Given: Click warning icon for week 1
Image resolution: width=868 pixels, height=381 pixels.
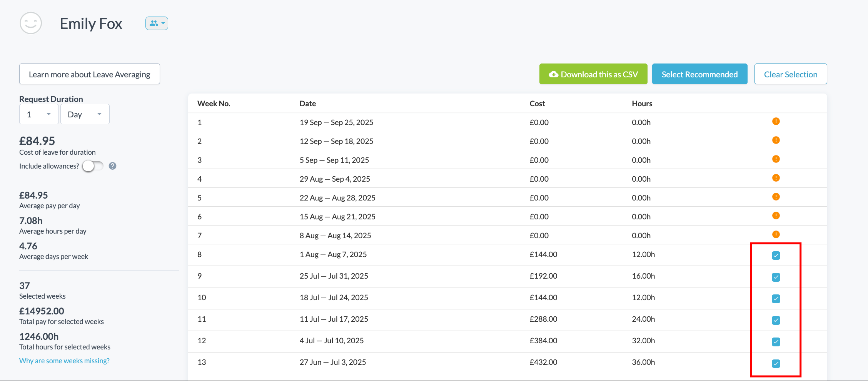Looking at the screenshot, I should click(776, 122).
